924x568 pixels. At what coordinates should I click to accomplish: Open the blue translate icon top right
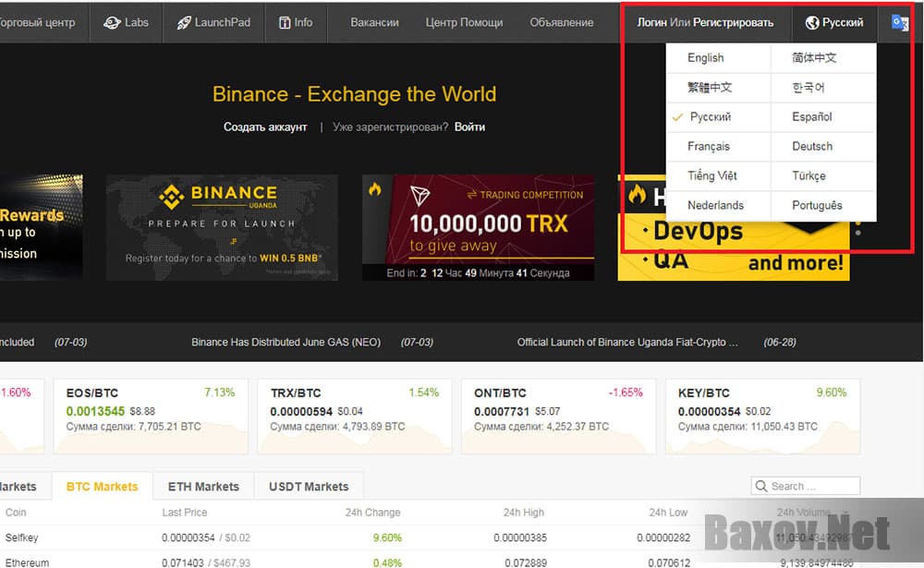click(x=898, y=21)
